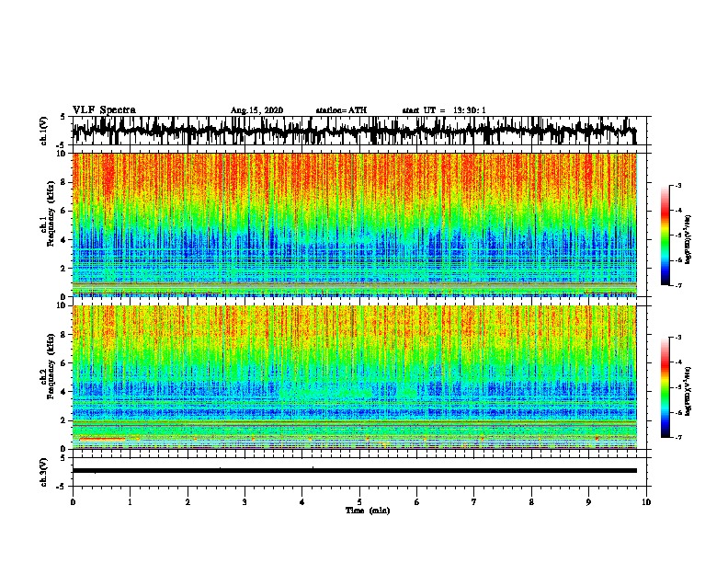Click the "5" tick on the time axis

click(359, 502)
